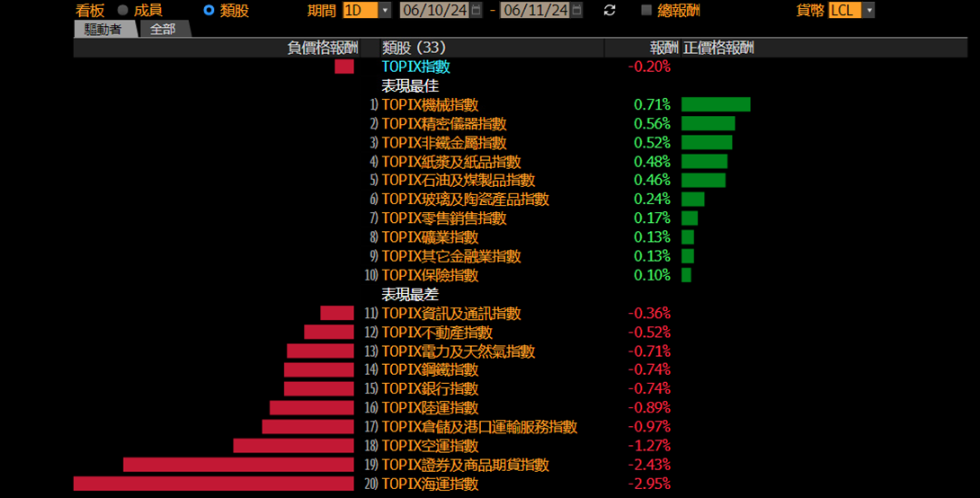The height and width of the screenshot is (498, 980).
Task: Click the 表現最佳 section label
Action: coord(410,85)
